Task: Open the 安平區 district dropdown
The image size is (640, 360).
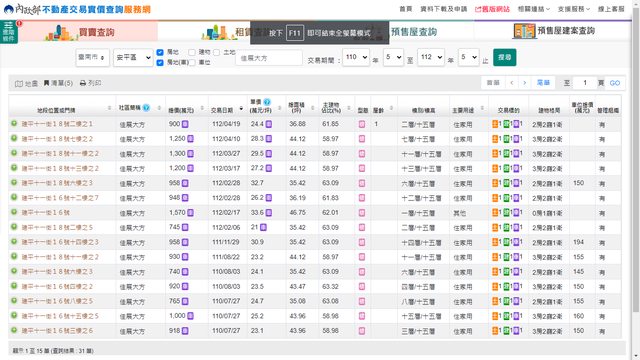Action: tap(133, 58)
